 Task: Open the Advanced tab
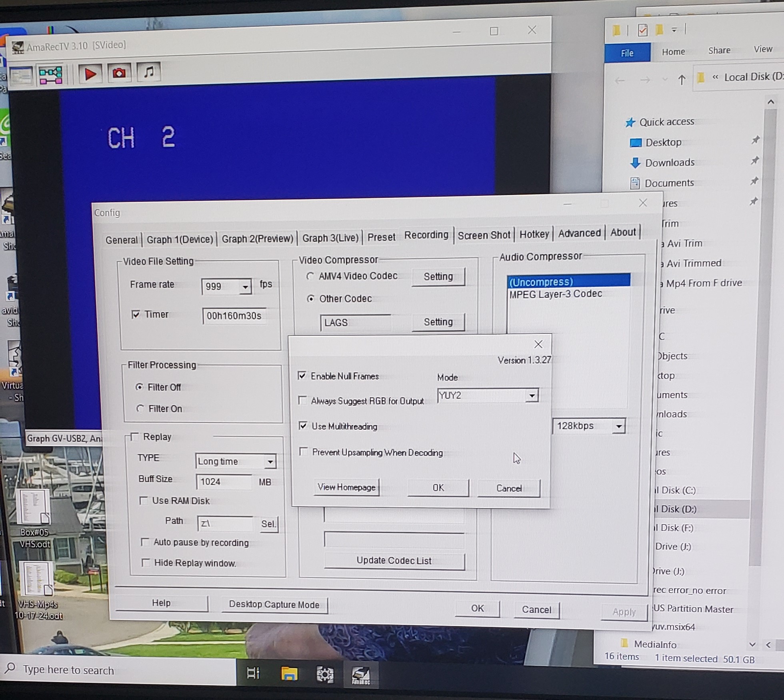click(x=579, y=233)
